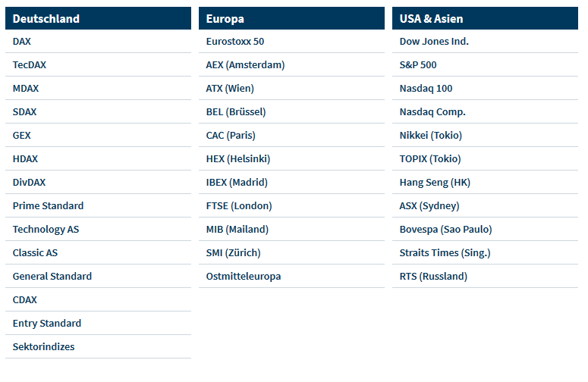This screenshot has width=588, height=382.
Task: Open the MDAX index page
Action: tap(26, 89)
